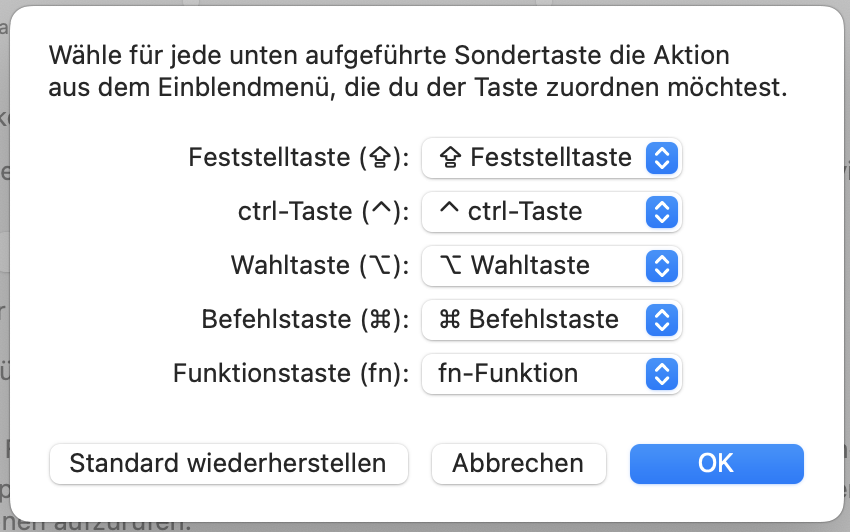This screenshot has width=850, height=532.
Task: Open the Feststelltaste action dropdown
Action: click(x=551, y=157)
